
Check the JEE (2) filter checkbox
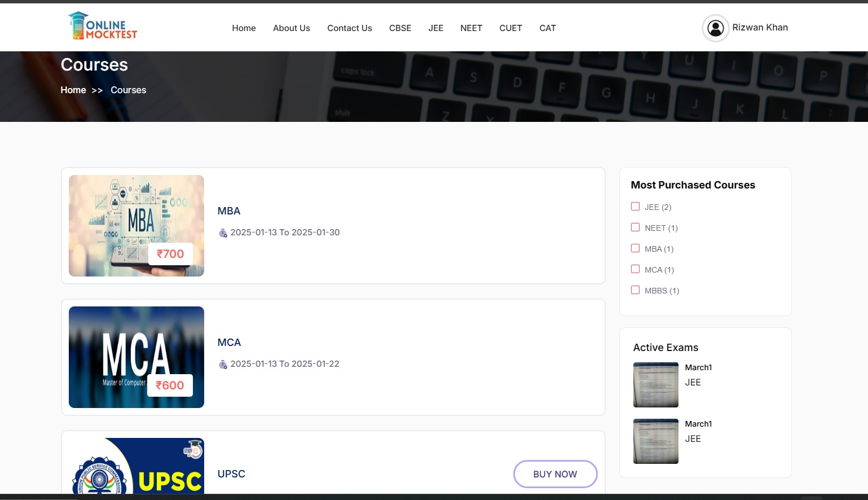pyautogui.click(x=635, y=207)
